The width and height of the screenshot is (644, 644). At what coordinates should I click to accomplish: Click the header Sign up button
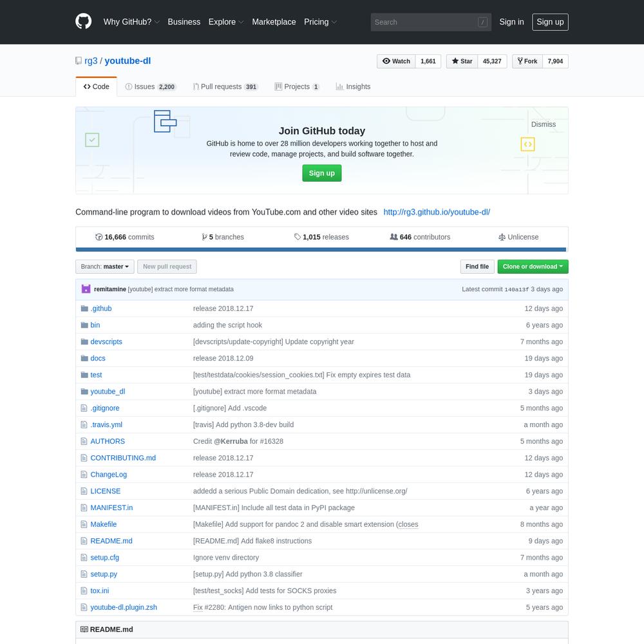pos(550,22)
